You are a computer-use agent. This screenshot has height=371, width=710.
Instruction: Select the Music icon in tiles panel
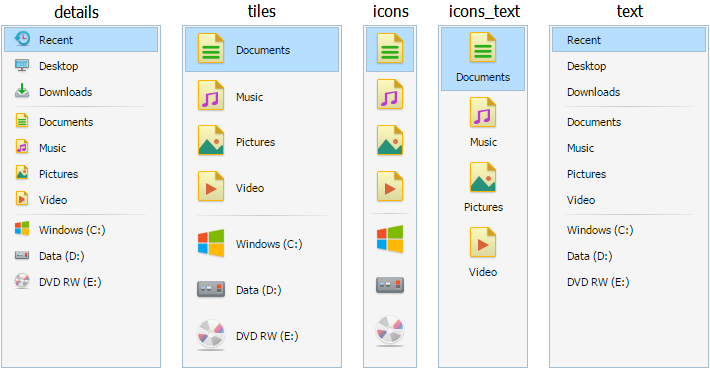211,96
